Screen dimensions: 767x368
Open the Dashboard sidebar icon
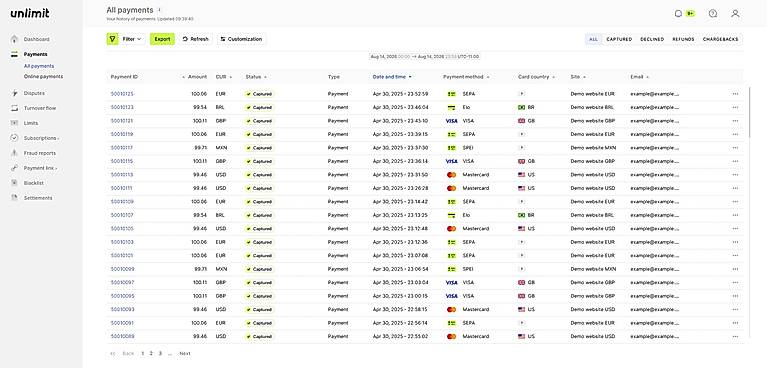[x=14, y=39]
